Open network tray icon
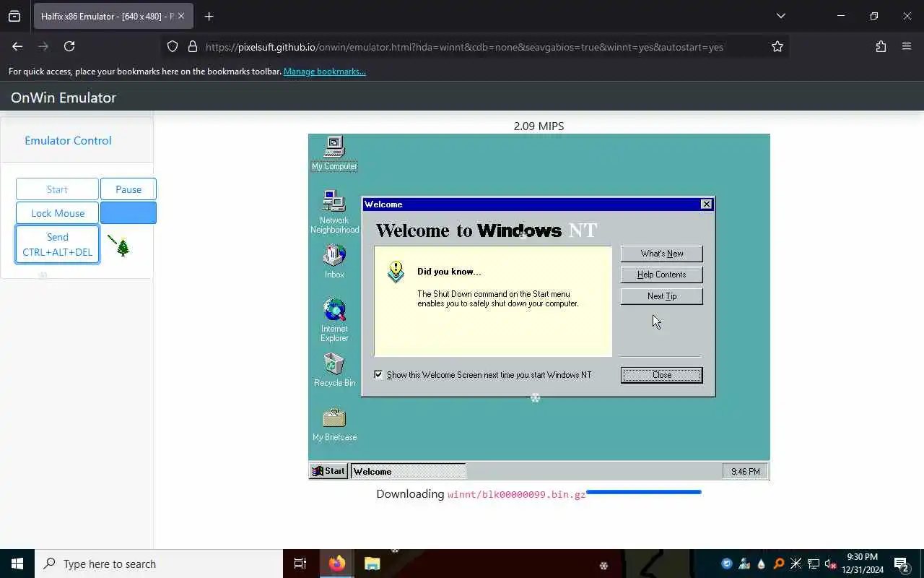The width and height of the screenshot is (924, 578). pyautogui.click(x=813, y=564)
